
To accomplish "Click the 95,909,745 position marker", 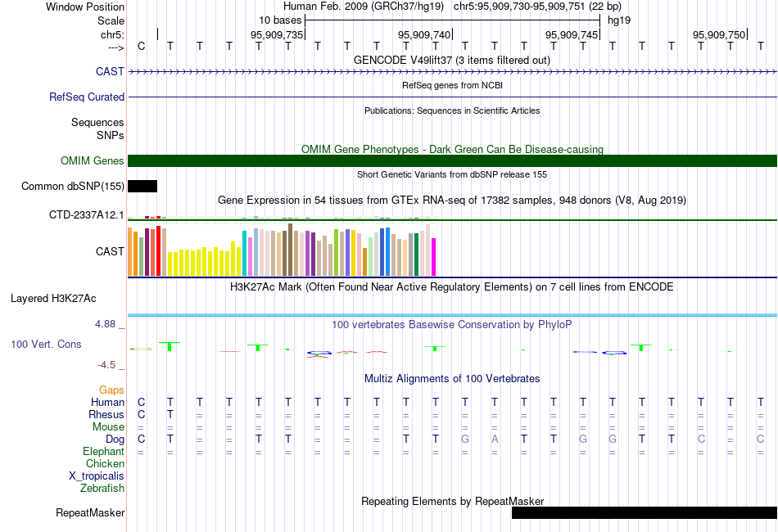I will tap(571, 34).
